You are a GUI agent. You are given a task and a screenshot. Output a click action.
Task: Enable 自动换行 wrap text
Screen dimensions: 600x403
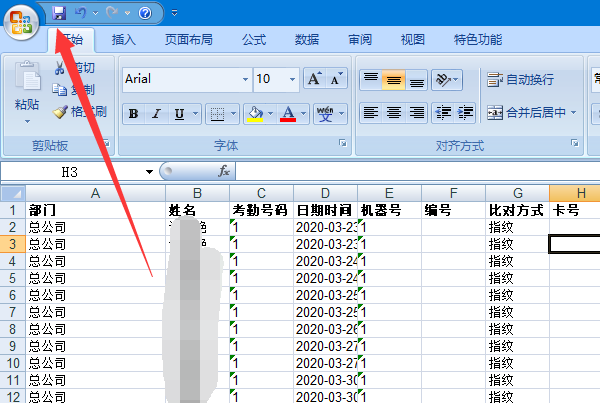[x=520, y=80]
